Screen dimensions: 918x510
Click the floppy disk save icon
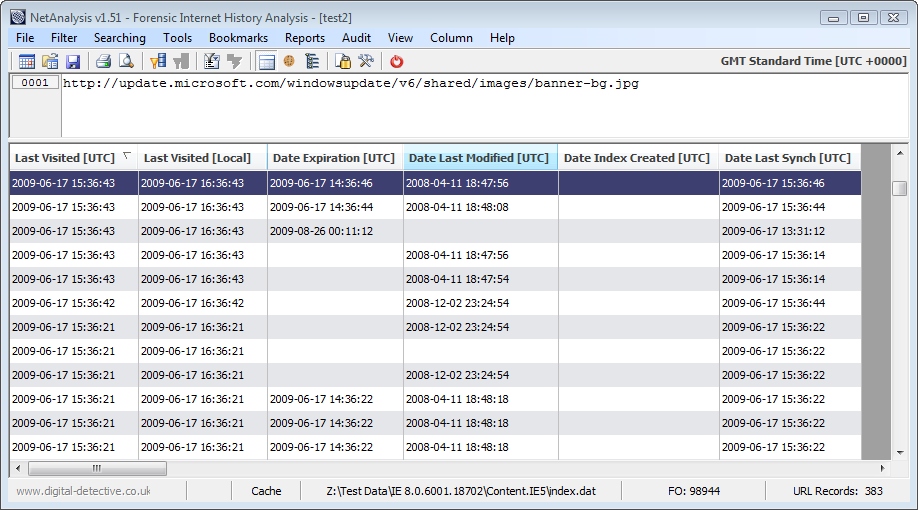[73, 61]
